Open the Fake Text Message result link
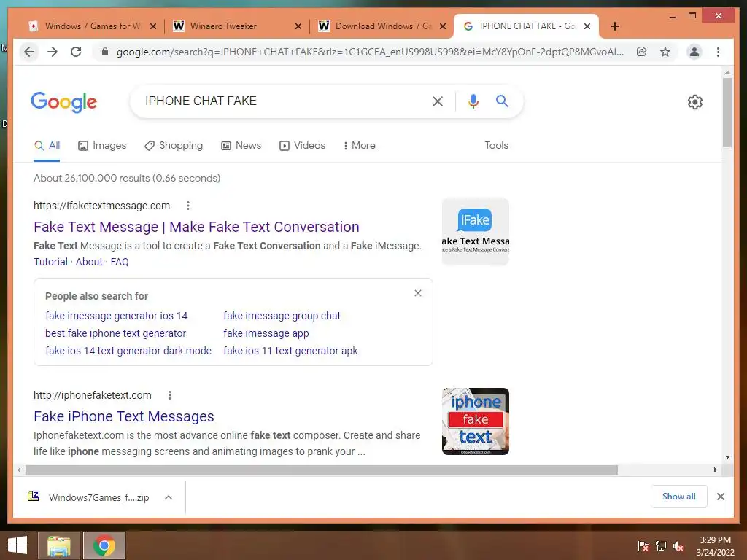The height and width of the screenshot is (560, 747). [196, 227]
